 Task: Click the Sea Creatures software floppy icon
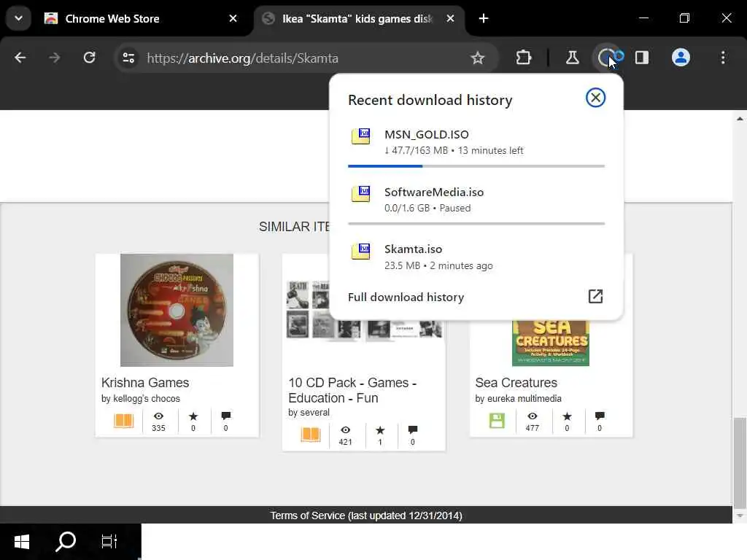click(x=497, y=421)
